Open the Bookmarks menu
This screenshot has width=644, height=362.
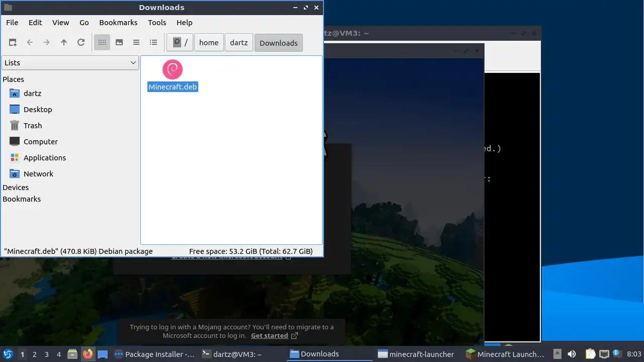(x=118, y=23)
